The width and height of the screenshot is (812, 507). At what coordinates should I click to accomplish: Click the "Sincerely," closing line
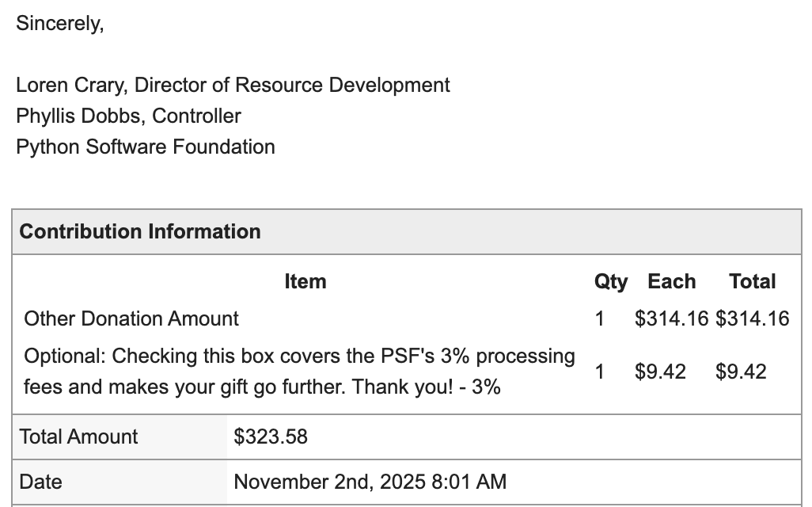(x=60, y=23)
